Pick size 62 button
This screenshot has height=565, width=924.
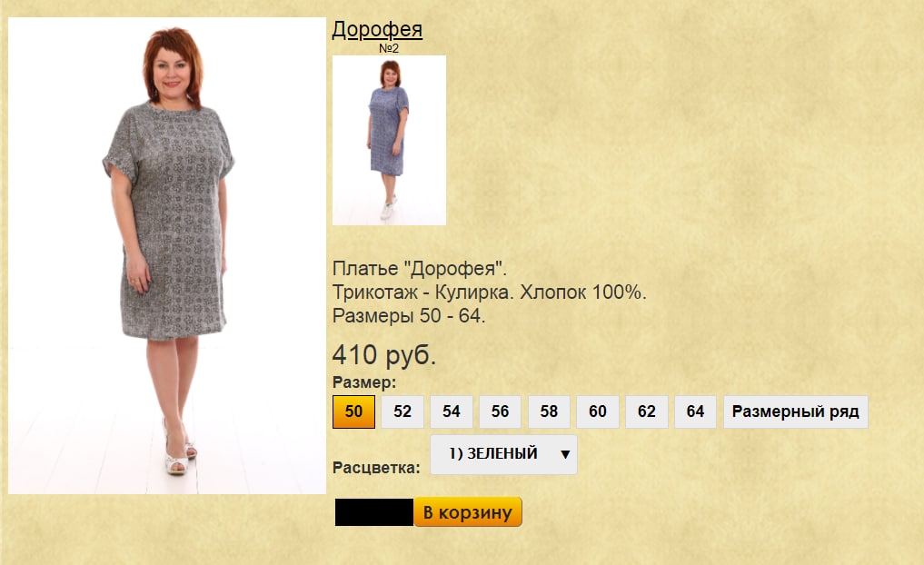click(647, 411)
